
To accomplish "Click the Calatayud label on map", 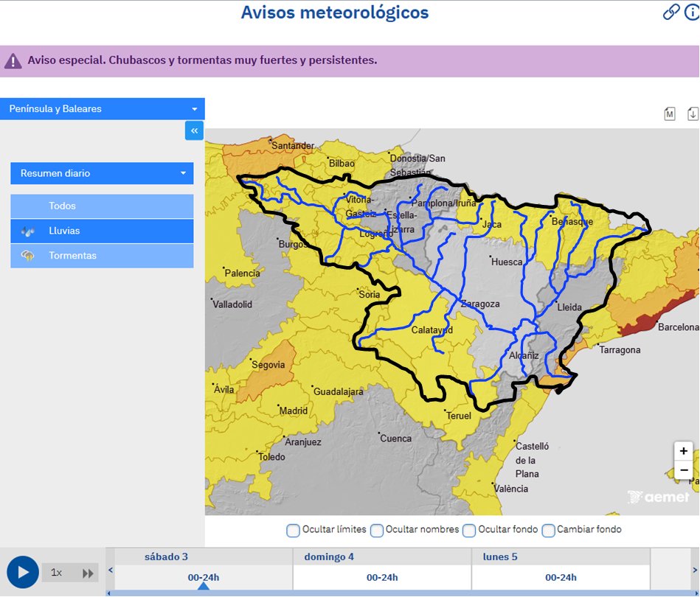I will pos(432,330).
